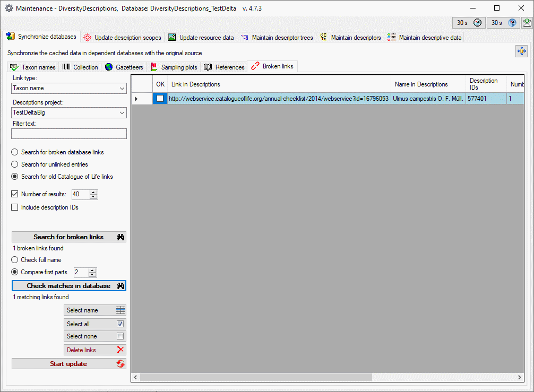
Task: Click the table grid icon beside Select name
Action: tap(120, 310)
